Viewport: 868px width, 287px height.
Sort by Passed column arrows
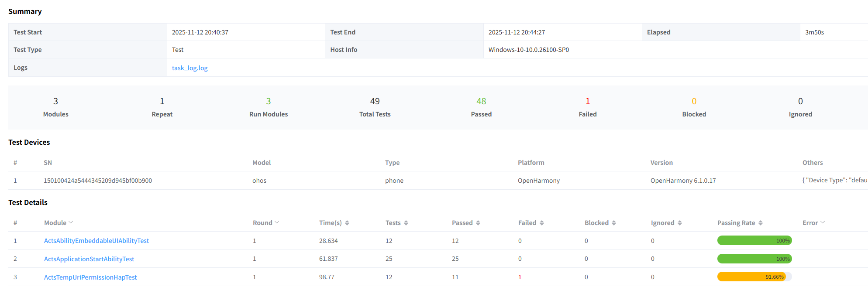pyautogui.click(x=478, y=223)
